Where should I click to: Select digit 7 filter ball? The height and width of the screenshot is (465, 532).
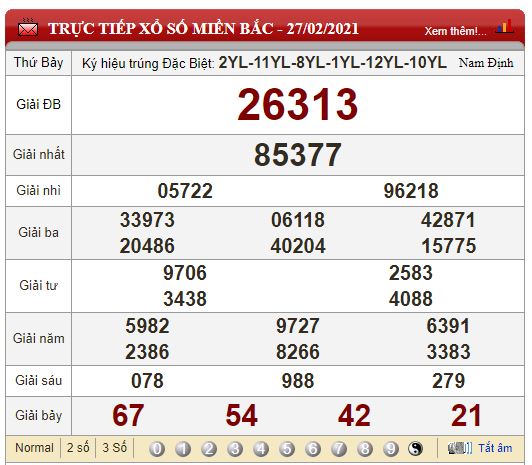click(x=339, y=449)
